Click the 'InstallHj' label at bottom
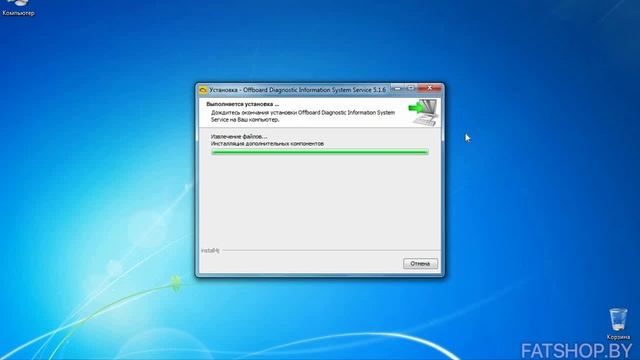 pos(210,250)
